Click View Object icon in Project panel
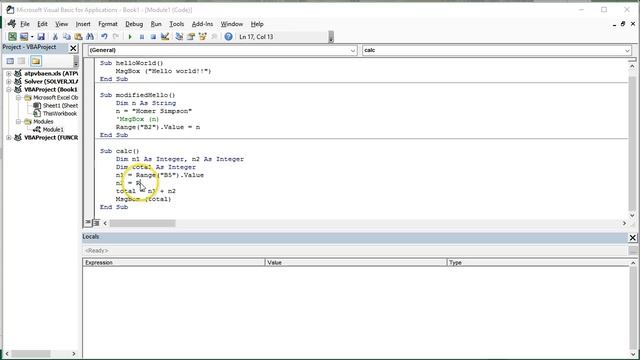 [x=22, y=61]
